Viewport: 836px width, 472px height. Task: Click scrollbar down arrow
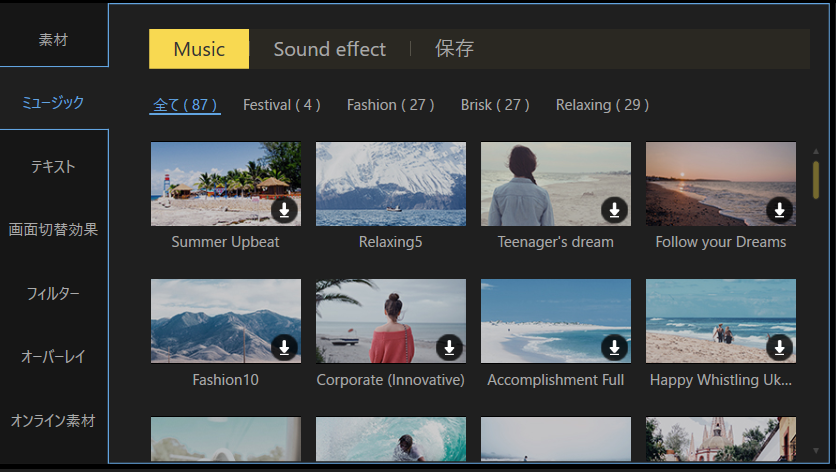point(816,451)
